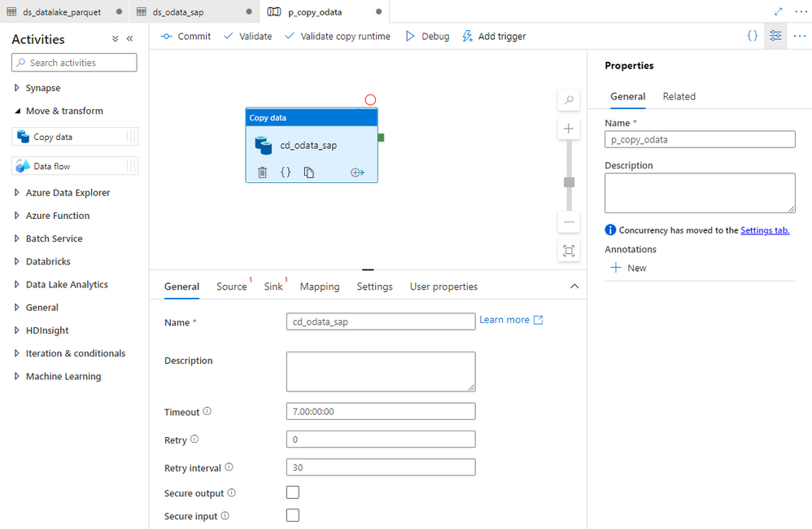This screenshot has height=529, width=812.
Task: Click canvas search magnifier icon
Action: point(569,99)
